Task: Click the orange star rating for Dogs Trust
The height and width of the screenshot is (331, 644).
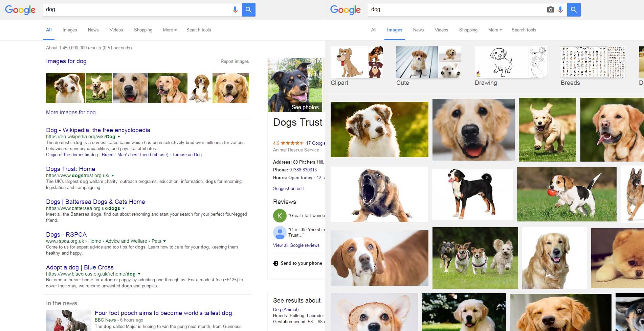Action: [x=292, y=143]
